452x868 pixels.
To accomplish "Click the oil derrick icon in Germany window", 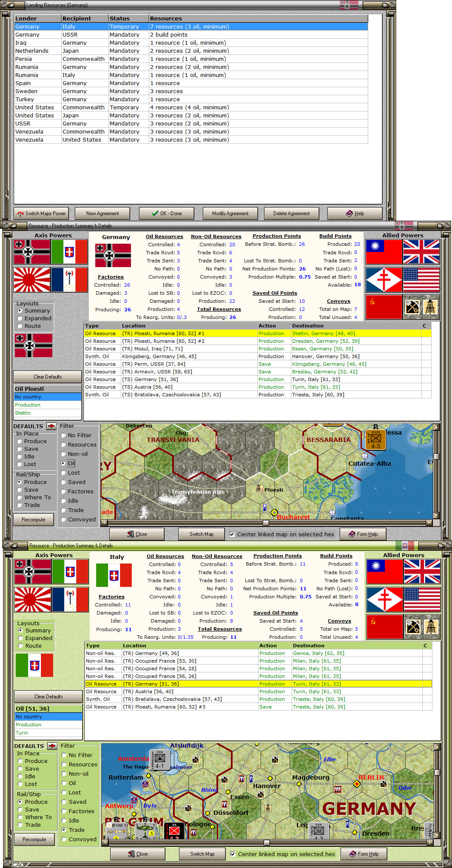I will pyautogui.click(x=430, y=307).
